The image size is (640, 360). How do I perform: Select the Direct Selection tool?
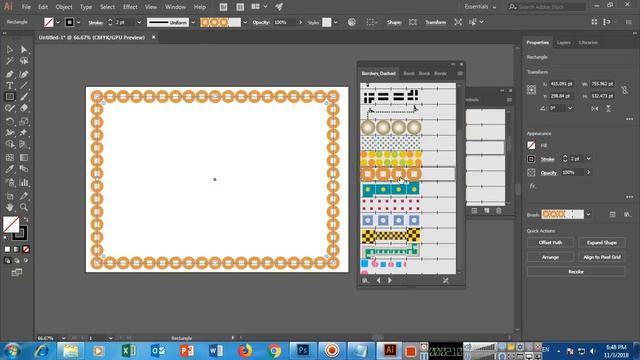24,49
